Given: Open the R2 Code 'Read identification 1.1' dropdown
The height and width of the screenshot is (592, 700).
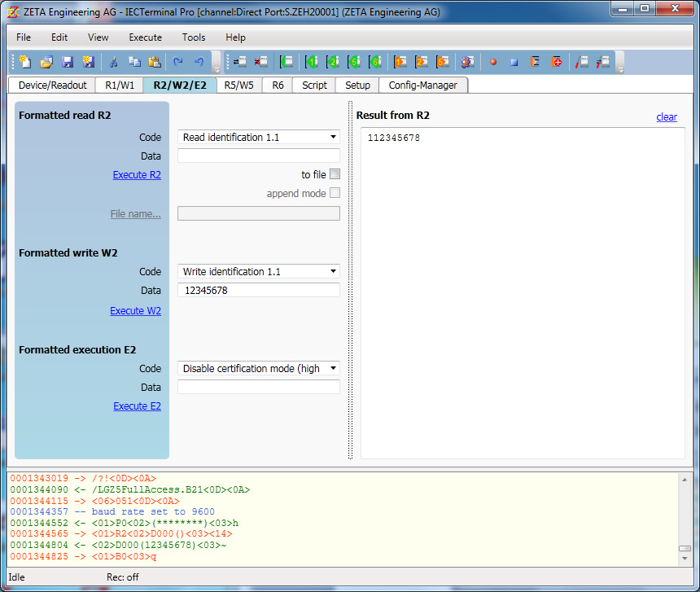Looking at the screenshot, I should click(x=259, y=137).
